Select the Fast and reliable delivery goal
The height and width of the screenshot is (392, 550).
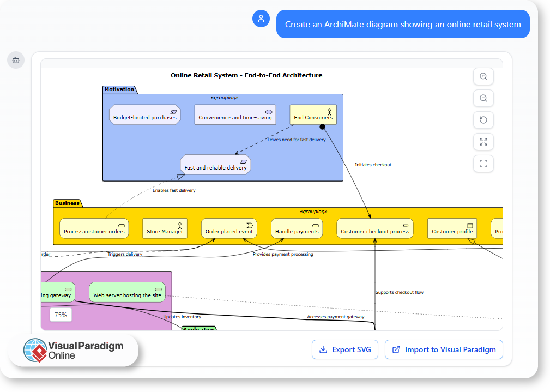tap(215, 164)
